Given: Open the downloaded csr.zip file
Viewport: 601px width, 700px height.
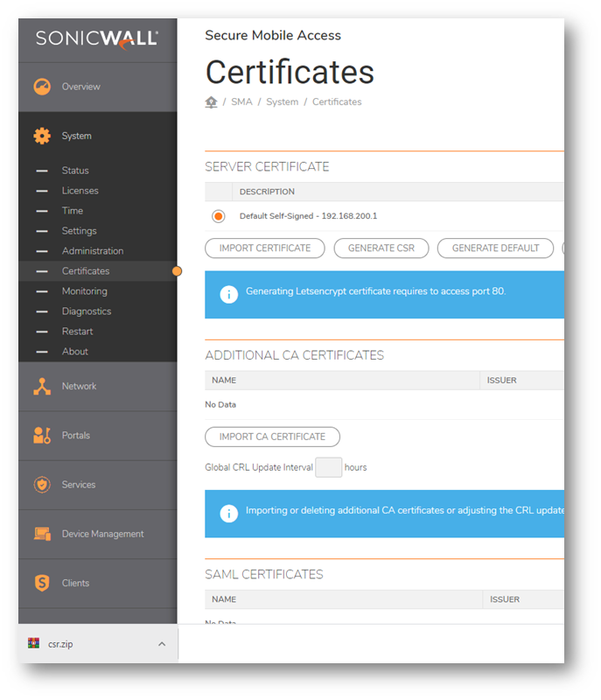Looking at the screenshot, I should (x=60, y=644).
